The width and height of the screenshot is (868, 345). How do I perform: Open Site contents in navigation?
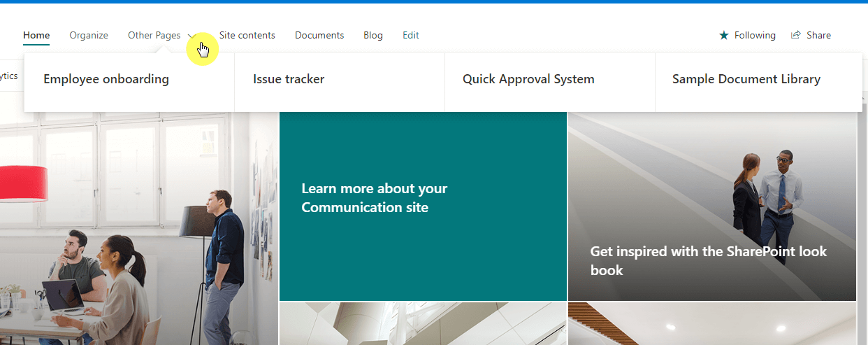[x=247, y=35]
